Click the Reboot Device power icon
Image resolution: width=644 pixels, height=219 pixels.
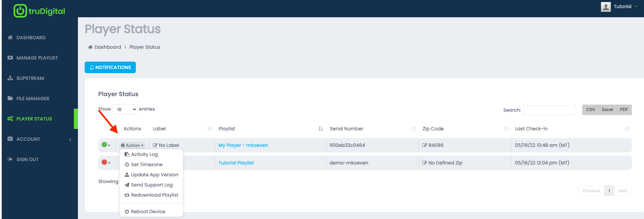click(x=127, y=212)
